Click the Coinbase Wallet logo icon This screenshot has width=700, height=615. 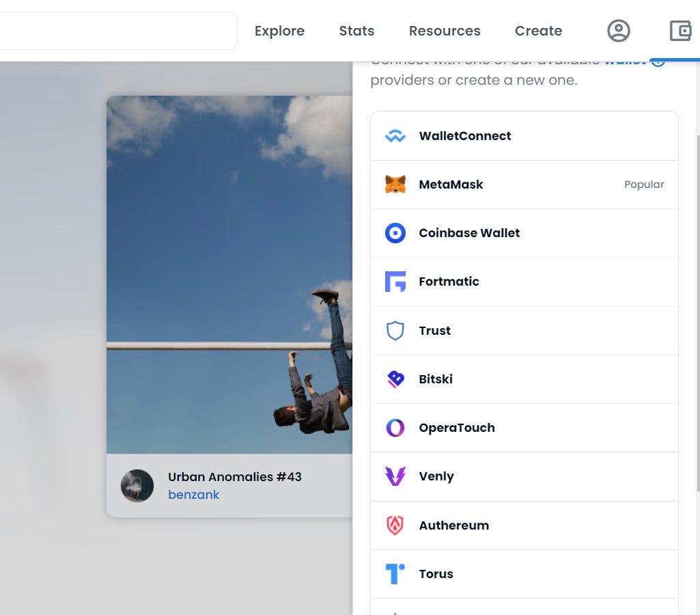[395, 233]
